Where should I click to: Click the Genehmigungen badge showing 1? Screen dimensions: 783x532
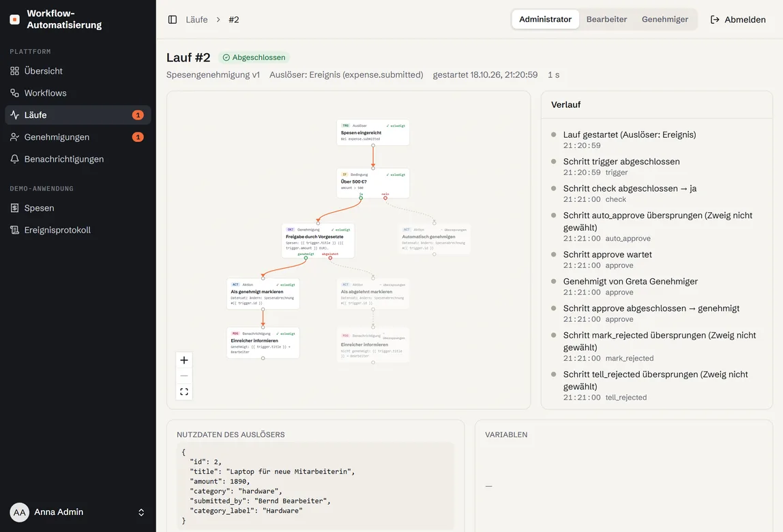click(138, 137)
